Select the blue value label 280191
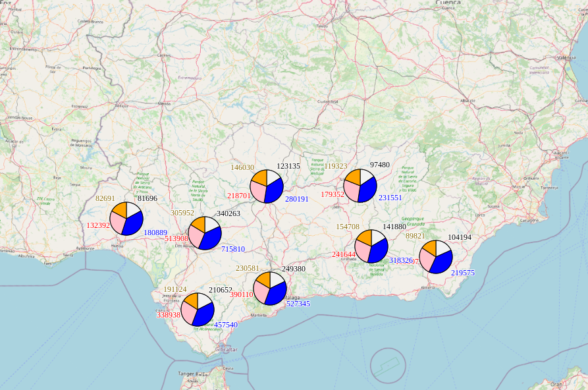Viewport: 588px width, 390px height. point(296,200)
